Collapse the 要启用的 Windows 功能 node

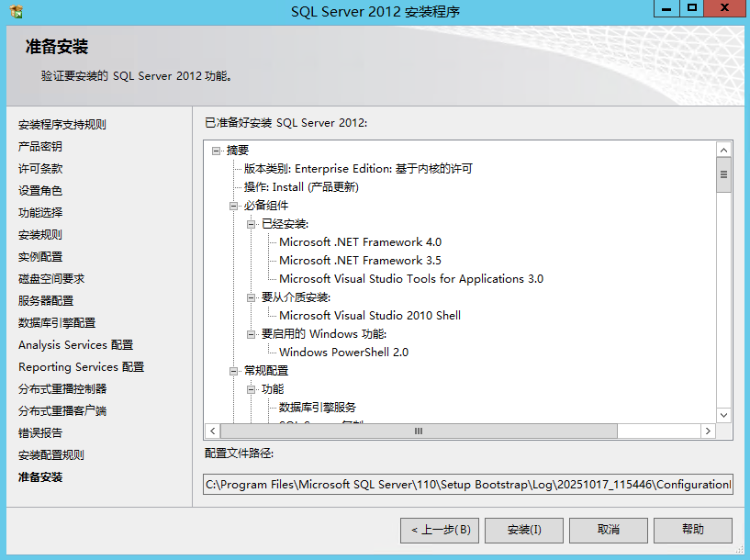tap(252, 334)
